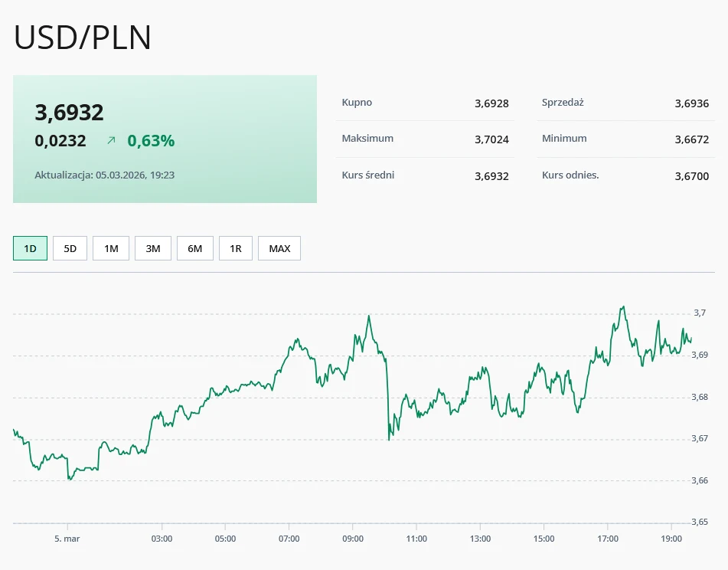Viewport: 728px width, 570px height.
Task: Show the MAX historical chart
Action: (279, 247)
